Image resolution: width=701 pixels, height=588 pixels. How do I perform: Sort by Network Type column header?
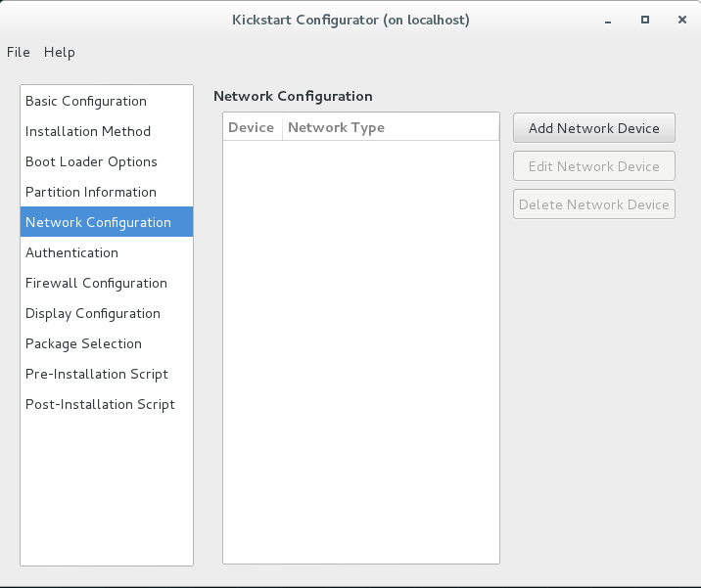(391, 127)
